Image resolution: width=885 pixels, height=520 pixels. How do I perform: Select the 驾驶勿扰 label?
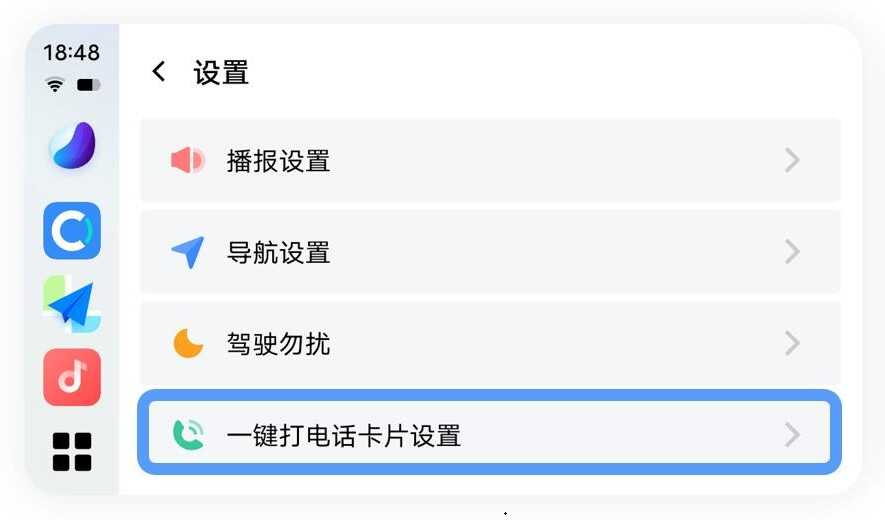278,345
